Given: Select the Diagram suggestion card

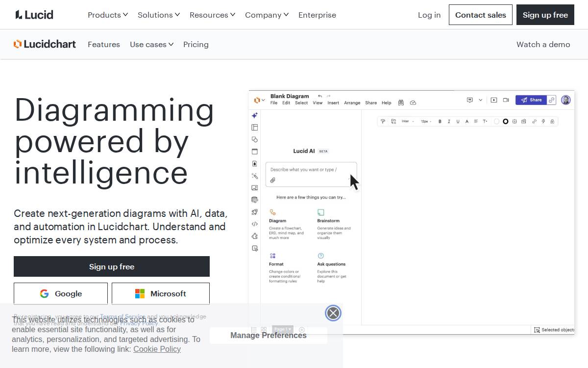Looking at the screenshot, I should click(x=287, y=224).
